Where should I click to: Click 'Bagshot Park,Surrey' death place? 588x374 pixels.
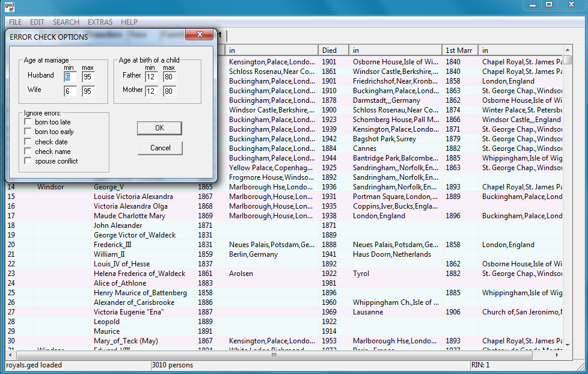(384, 139)
